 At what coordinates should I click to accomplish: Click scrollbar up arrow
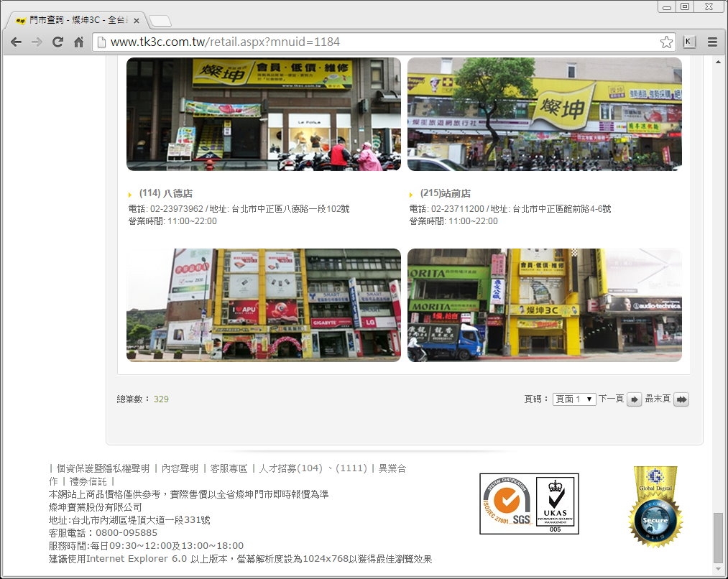point(718,62)
